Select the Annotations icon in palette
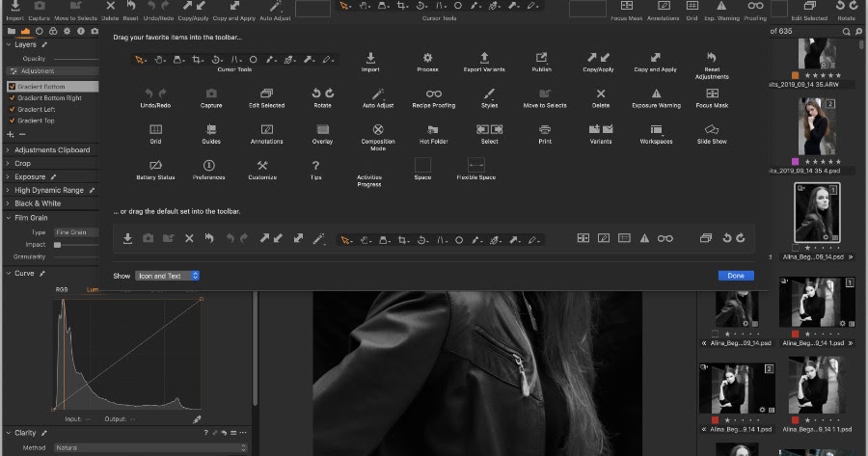This screenshot has height=456, width=868. coord(267,129)
